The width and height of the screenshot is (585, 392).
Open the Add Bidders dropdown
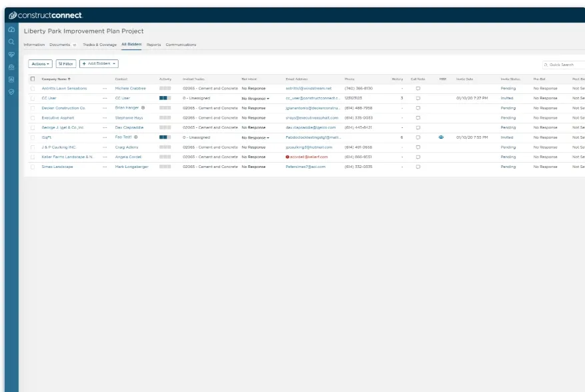pos(99,64)
